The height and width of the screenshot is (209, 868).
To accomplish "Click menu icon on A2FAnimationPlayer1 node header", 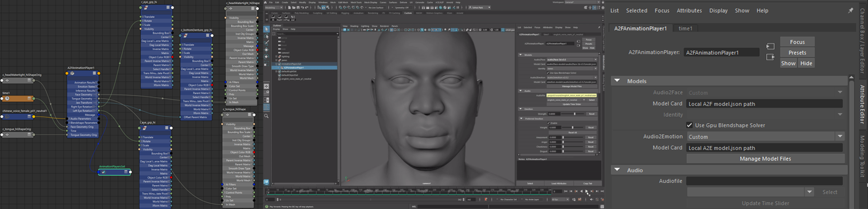I will tap(95, 73).
